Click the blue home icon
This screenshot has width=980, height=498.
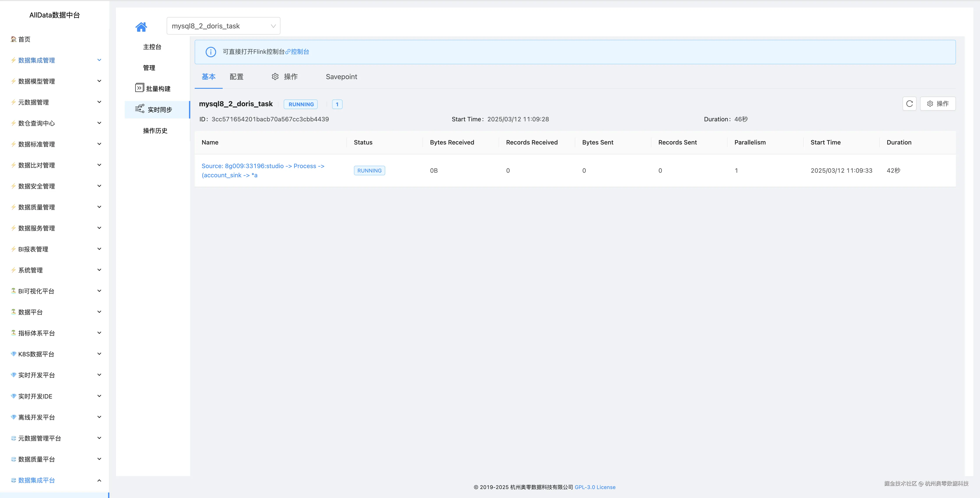click(141, 27)
